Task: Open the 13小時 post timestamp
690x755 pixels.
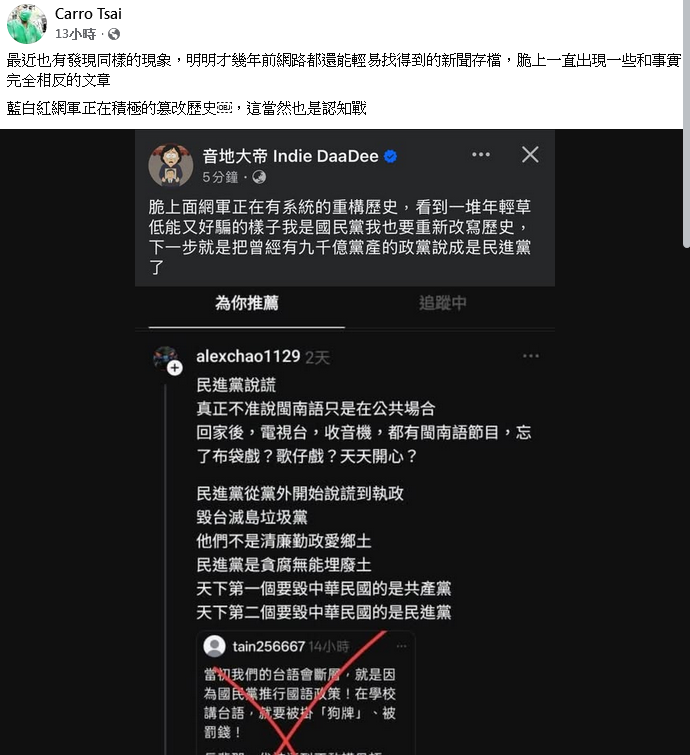Action: [x=76, y=34]
